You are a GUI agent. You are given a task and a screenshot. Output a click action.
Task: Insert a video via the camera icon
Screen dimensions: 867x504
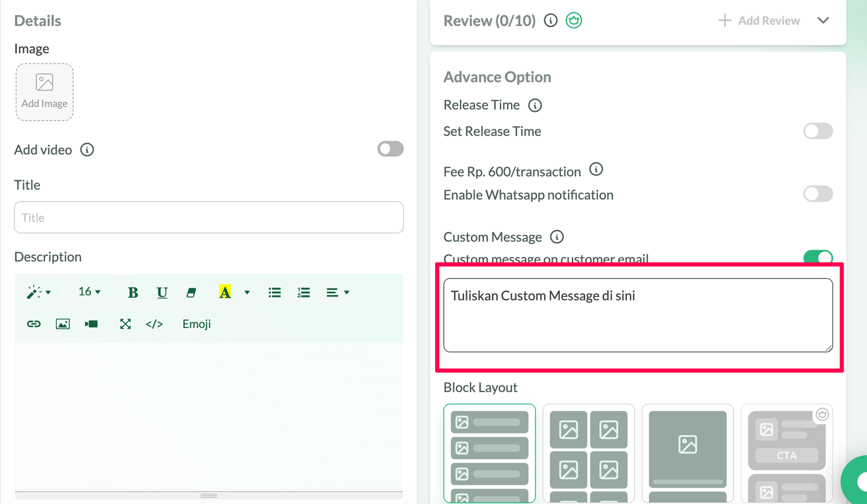[92, 324]
